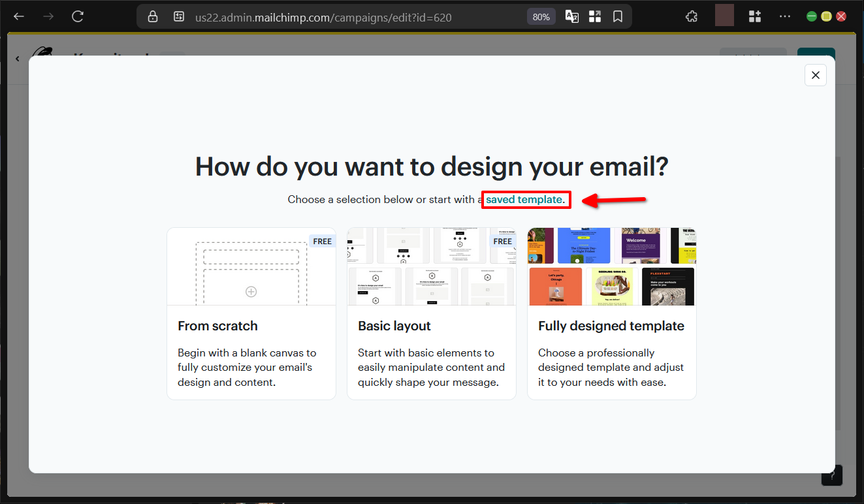Screen dimensions: 864x504
Task: Navigate back using the browser arrow
Action: click(x=18, y=16)
